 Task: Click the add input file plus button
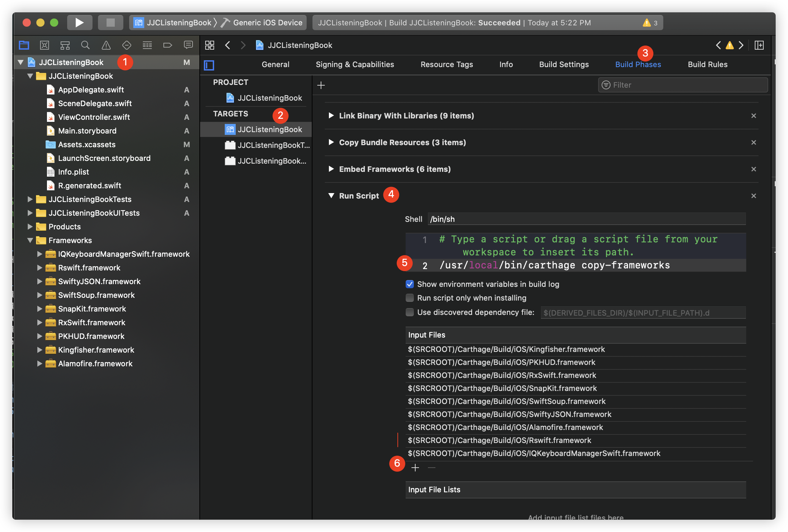coord(415,467)
